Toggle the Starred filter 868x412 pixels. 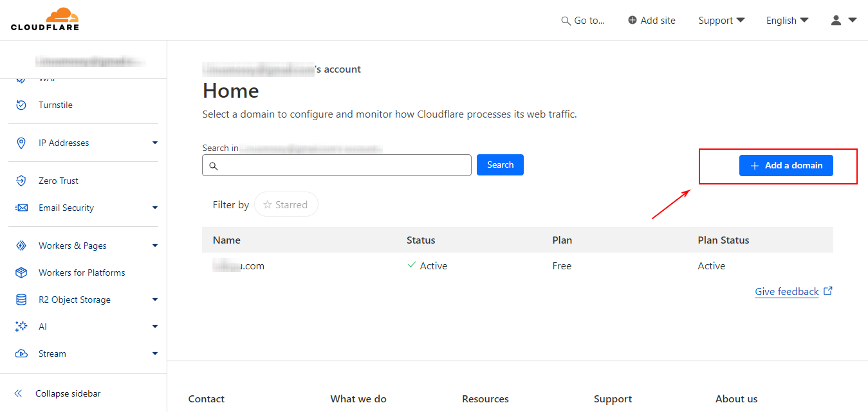point(286,204)
